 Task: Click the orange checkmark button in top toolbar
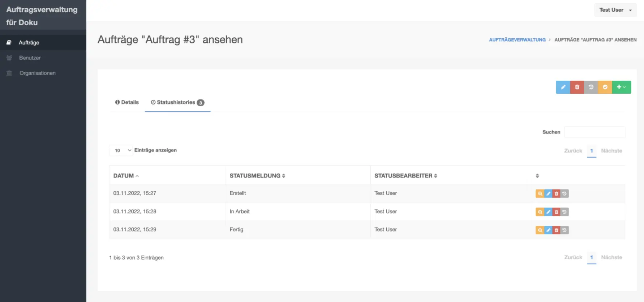(605, 87)
